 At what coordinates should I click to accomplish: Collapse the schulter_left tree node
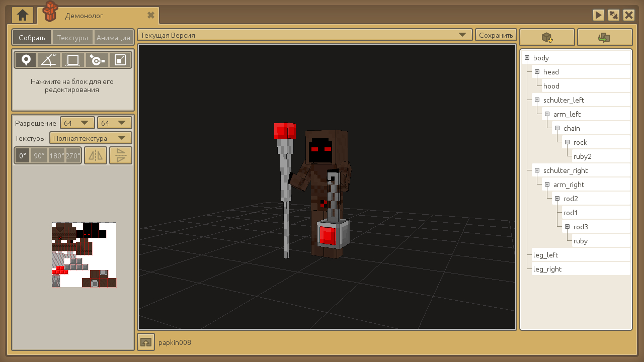pos(537,100)
